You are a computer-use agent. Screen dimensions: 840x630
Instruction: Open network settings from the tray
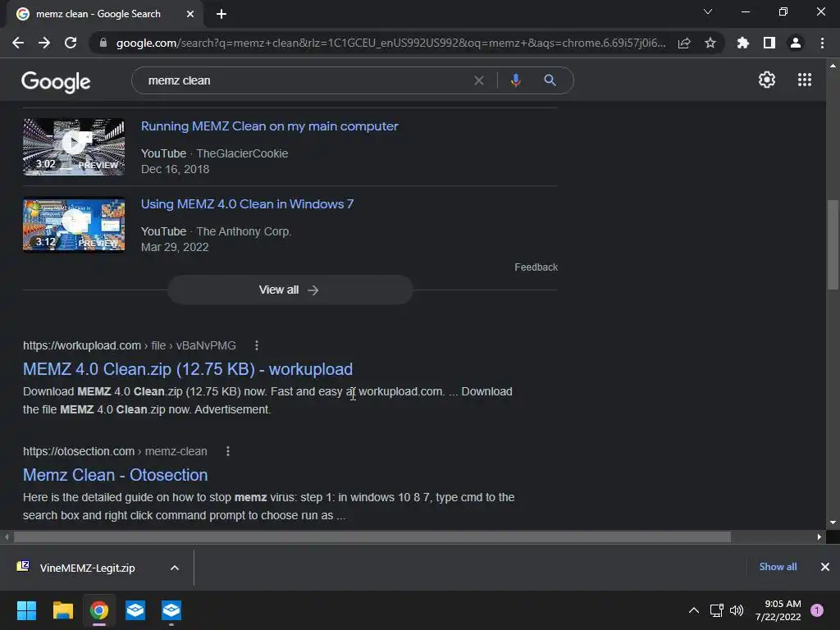point(716,610)
